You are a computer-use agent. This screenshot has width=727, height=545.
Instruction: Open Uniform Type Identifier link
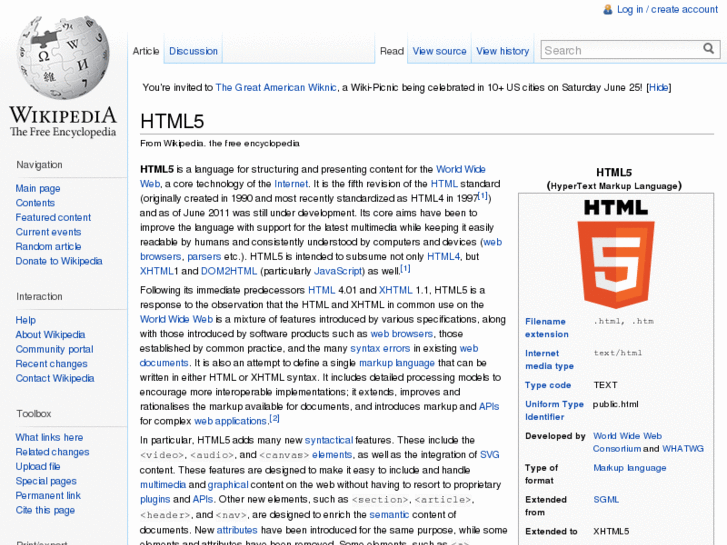coord(555,410)
